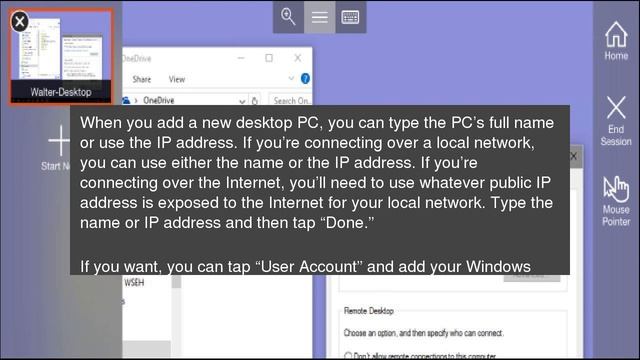The width and height of the screenshot is (640, 360).
Task: Open the View tab in OneDrive window
Action: point(177,79)
